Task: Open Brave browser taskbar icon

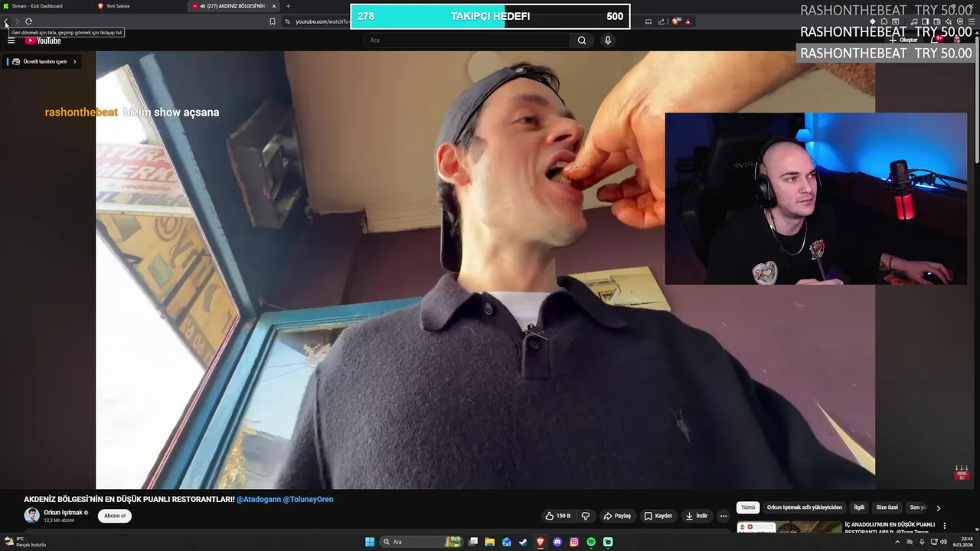Action: pyautogui.click(x=541, y=542)
